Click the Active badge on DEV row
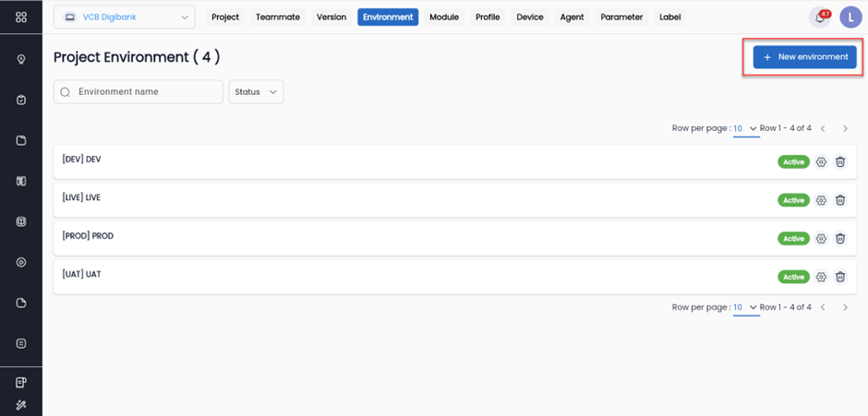868x416 pixels. click(x=793, y=162)
